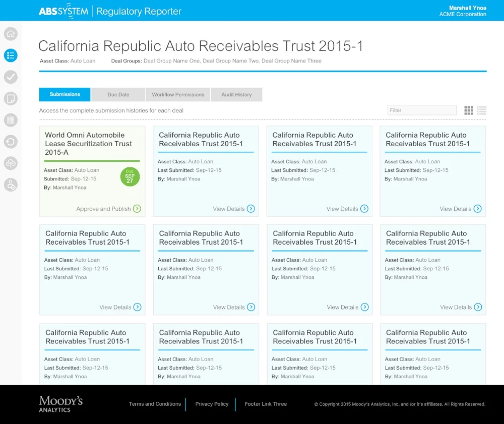Click the 'Submitted: Sep-12-15' text on World Omni card
The height and width of the screenshot is (424, 504).
click(70, 179)
